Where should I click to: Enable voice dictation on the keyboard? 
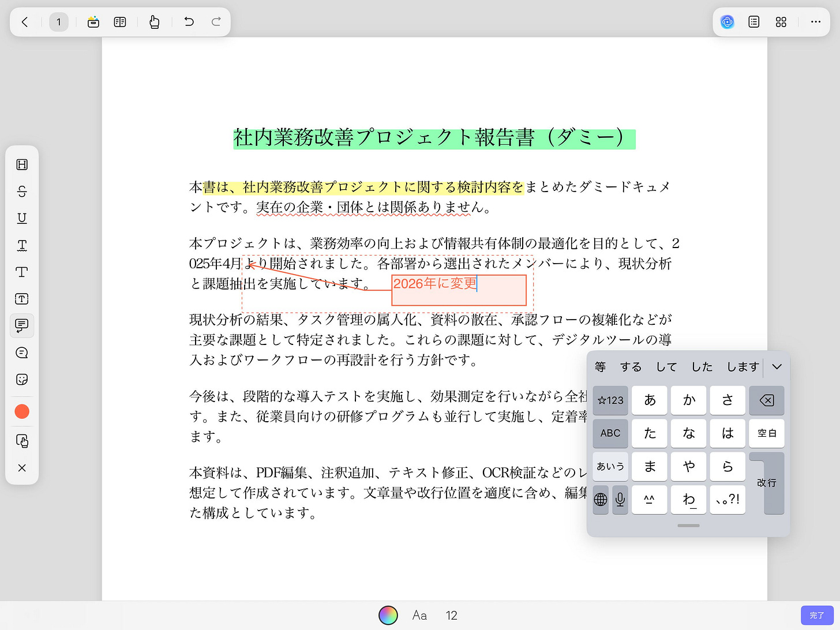(620, 500)
